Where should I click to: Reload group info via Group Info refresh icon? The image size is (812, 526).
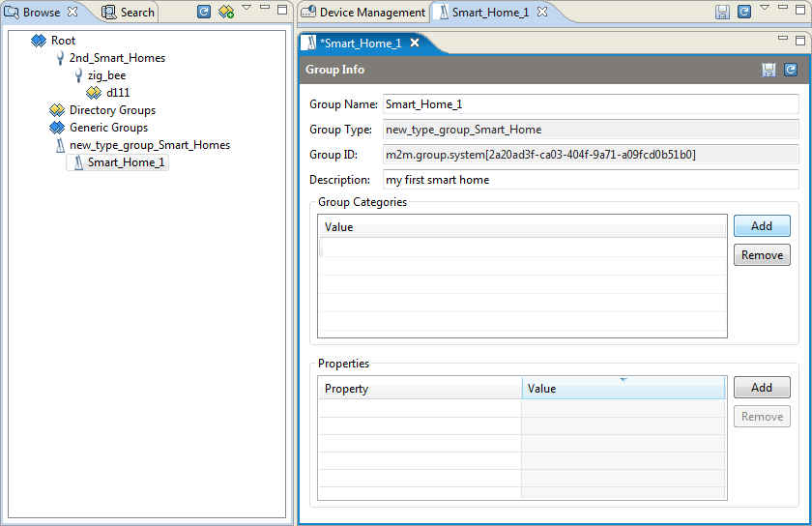point(791,70)
